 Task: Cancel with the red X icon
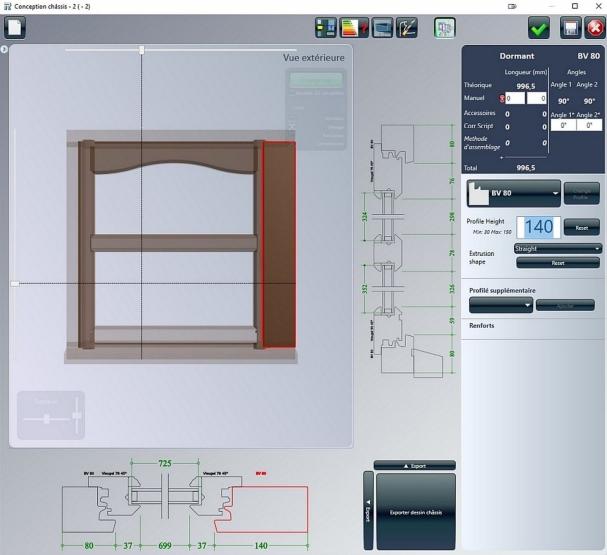(594, 28)
